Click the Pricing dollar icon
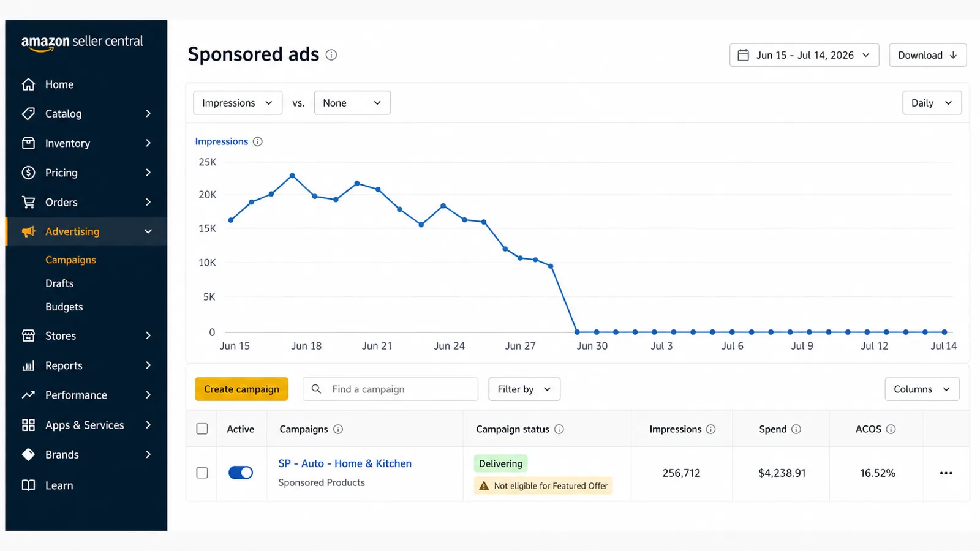The height and width of the screenshot is (551, 980). pos(28,173)
